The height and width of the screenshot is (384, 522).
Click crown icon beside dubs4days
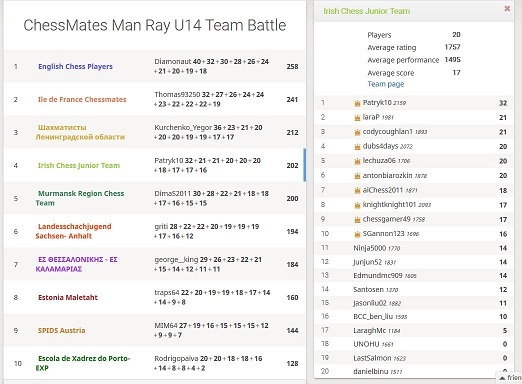(357, 147)
